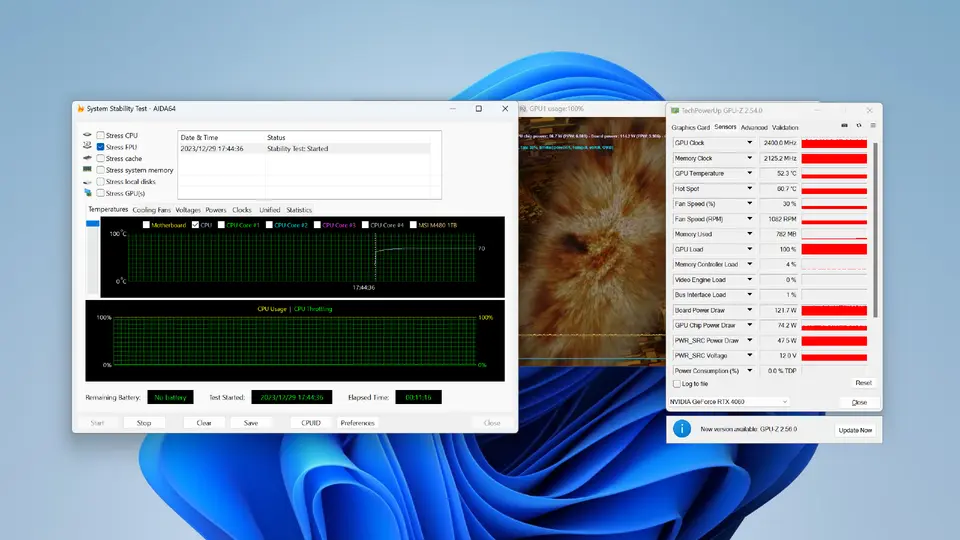Maximize the AIDA64 System Stability Test window
The image size is (960, 540).
point(479,108)
